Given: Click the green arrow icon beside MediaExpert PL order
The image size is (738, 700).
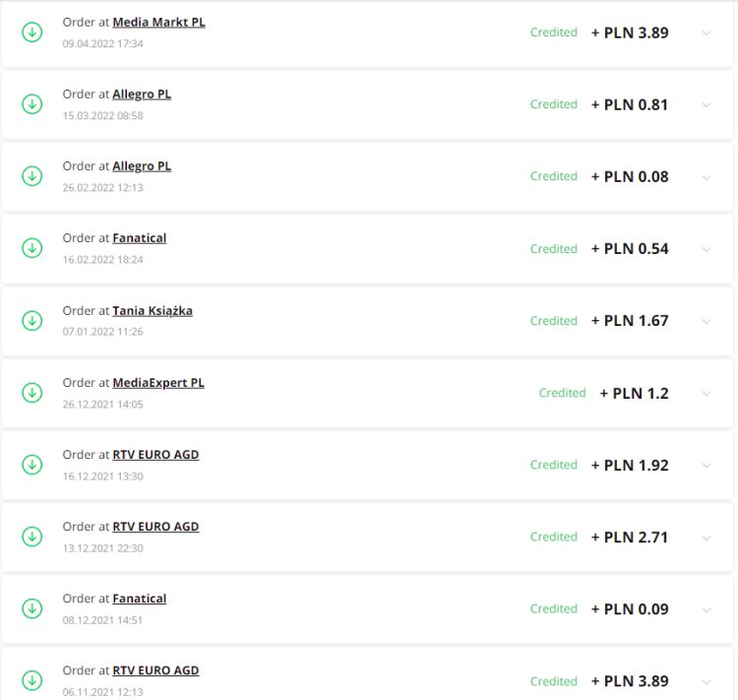Looking at the screenshot, I should coord(32,392).
